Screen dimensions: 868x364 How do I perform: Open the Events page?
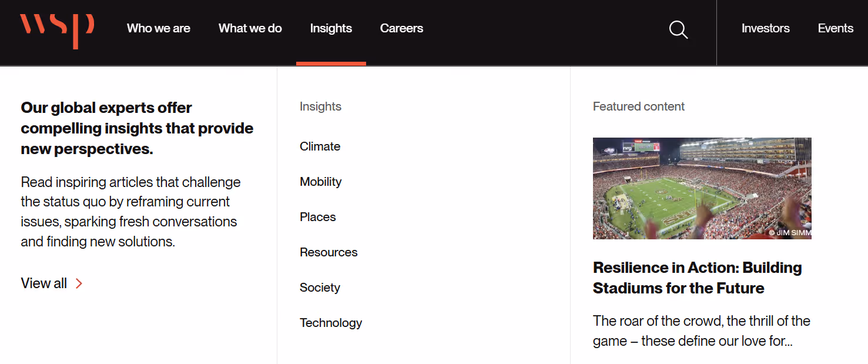tap(835, 28)
